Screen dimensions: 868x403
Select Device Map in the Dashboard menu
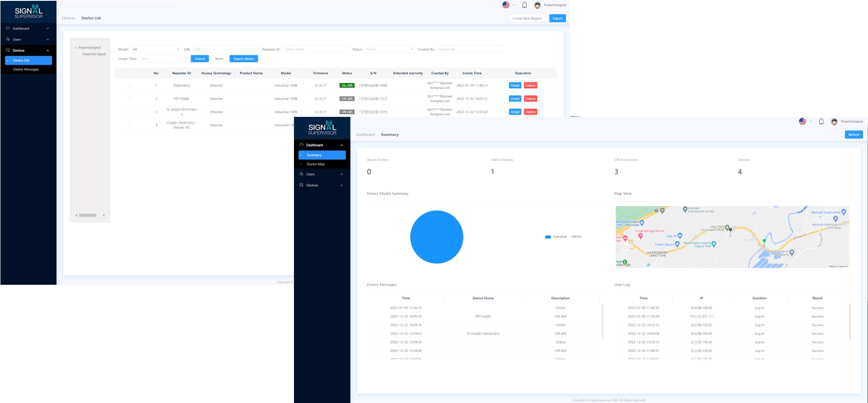click(x=315, y=164)
